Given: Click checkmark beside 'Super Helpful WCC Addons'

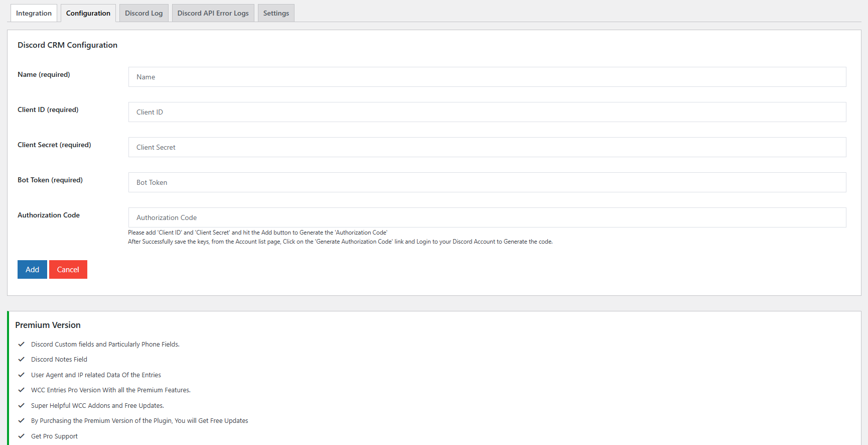Looking at the screenshot, I should (22, 405).
